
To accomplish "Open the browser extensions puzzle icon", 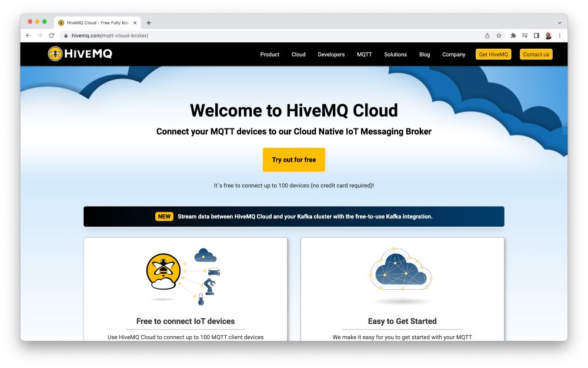I will 513,36.
